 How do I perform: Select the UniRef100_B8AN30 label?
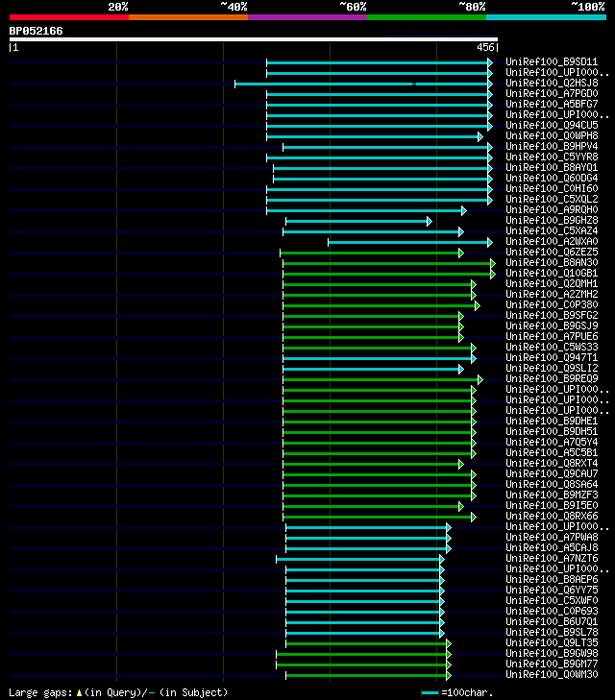pos(552,262)
